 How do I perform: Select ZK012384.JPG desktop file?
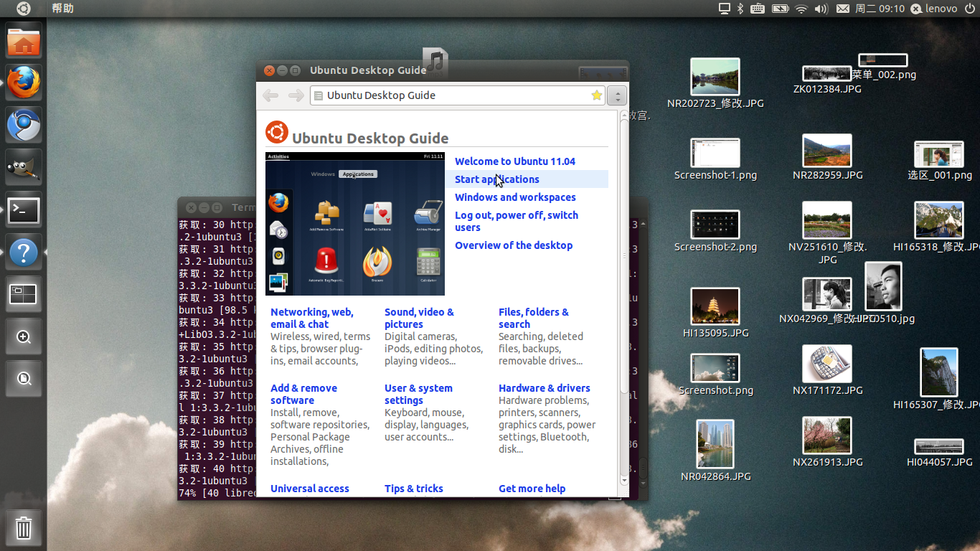(827, 80)
